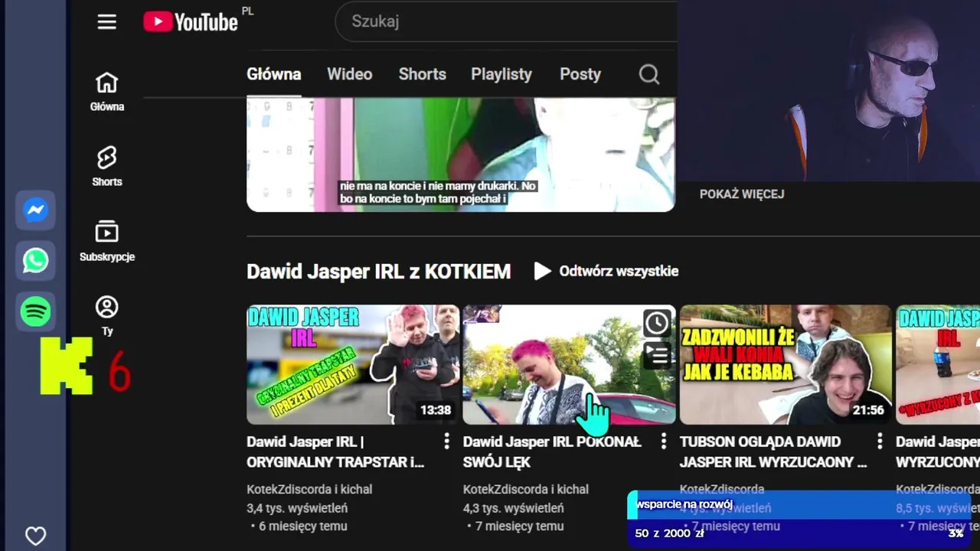Open Główna home in sidebar

tap(106, 92)
